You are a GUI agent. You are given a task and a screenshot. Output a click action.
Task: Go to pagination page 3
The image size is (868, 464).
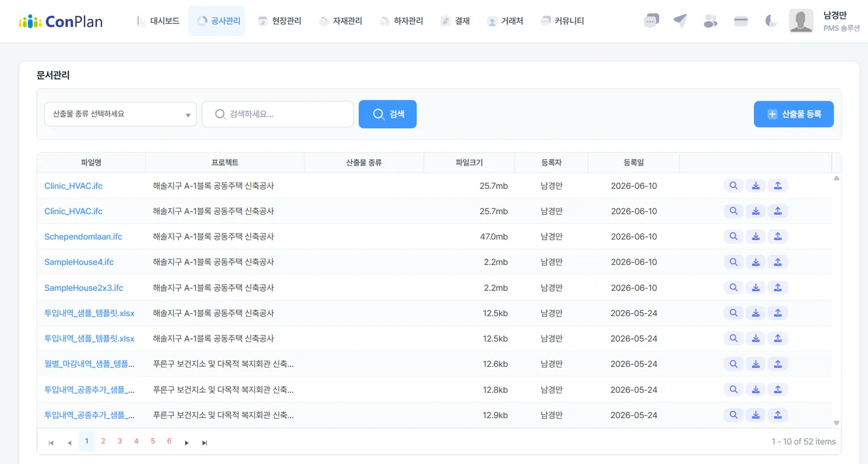(x=120, y=442)
